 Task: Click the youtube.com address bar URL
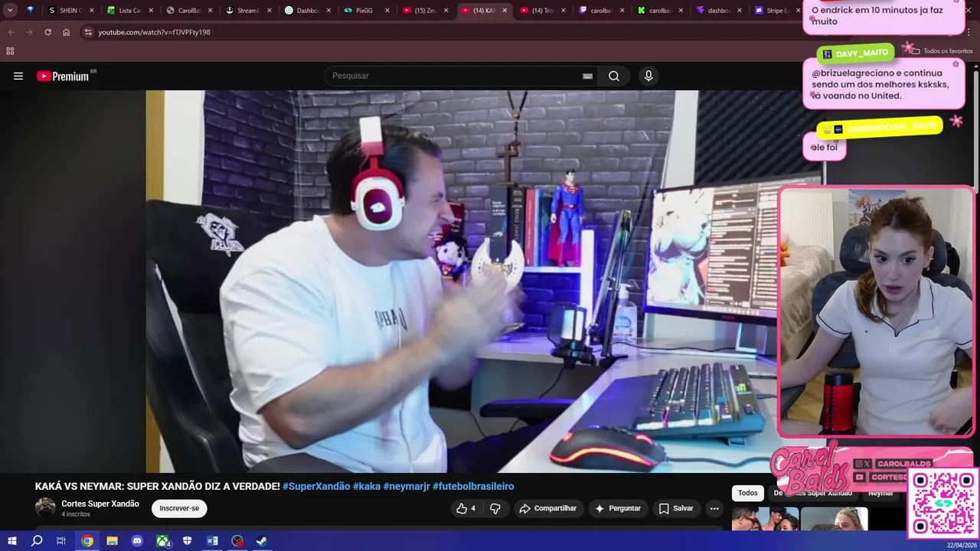click(x=154, y=32)
